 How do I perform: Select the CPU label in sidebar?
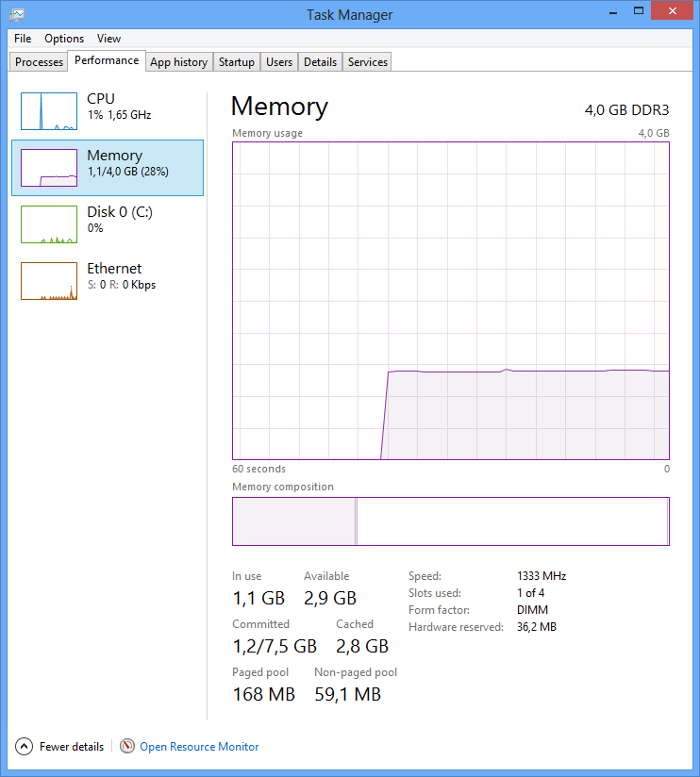pyautogui.click(x=101, y=99)
